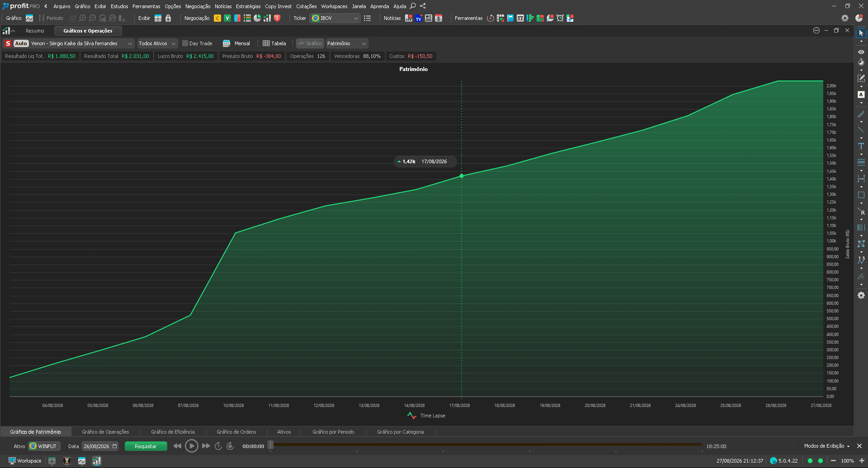The image size is (868, 468).
Task: Open WINFUT asset selector
Action: click(x=44, y=446)
